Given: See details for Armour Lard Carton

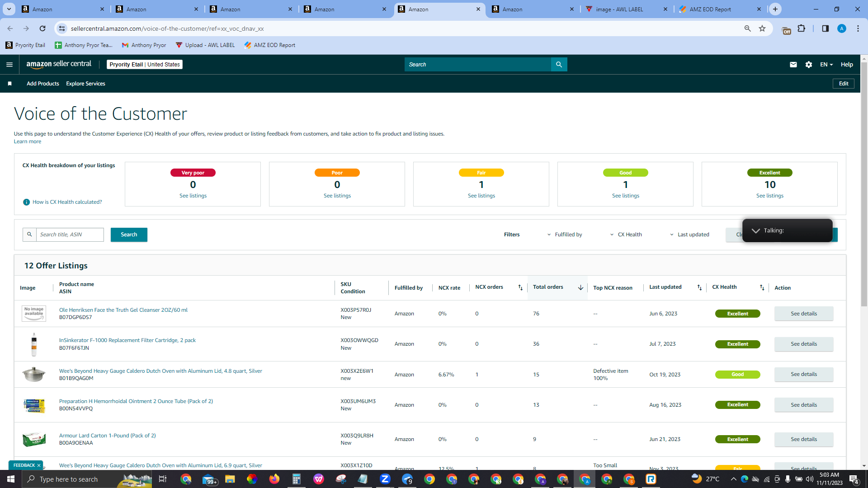Looking at the screenshot, I should click(804, 439).
